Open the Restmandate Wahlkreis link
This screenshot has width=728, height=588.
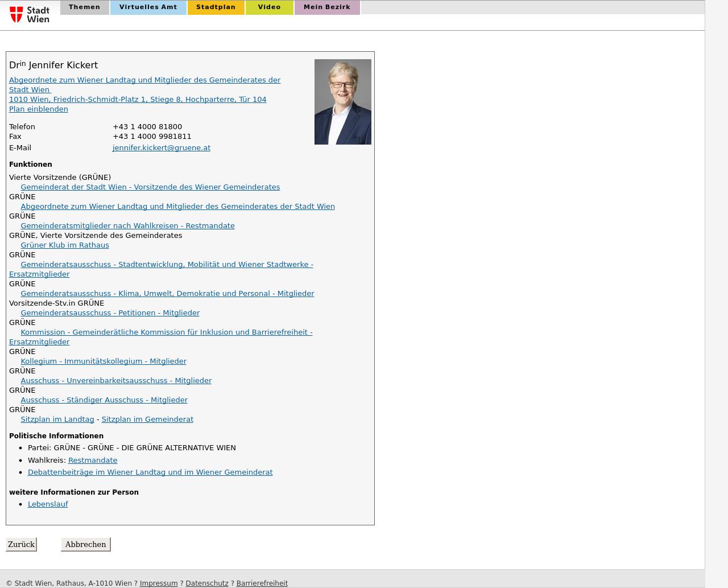pyautogui.click(x=92, y=460)
